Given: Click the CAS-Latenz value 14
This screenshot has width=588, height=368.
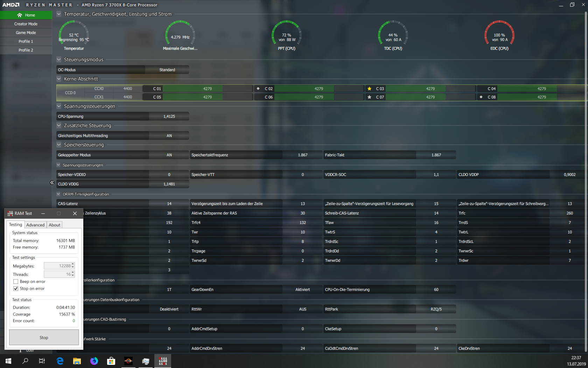Looking at the screenshot, I should tap(169, 204).
